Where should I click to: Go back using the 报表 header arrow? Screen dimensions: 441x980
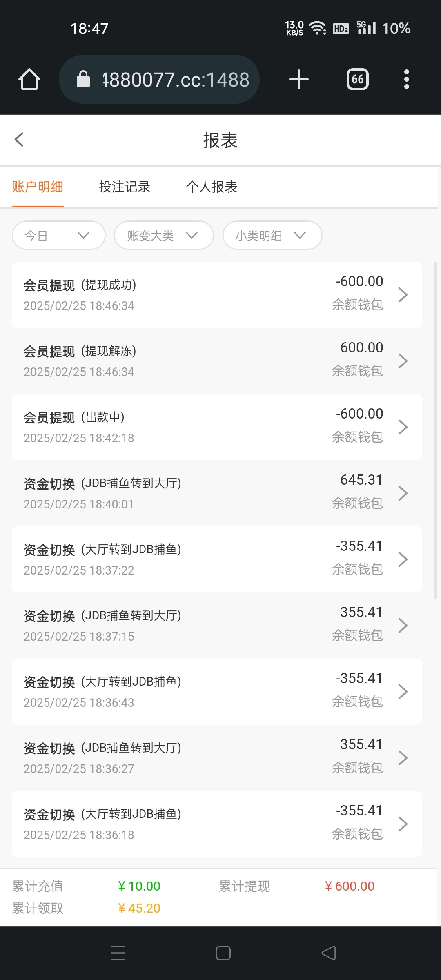pyautogui.click(x=19, y=140)
